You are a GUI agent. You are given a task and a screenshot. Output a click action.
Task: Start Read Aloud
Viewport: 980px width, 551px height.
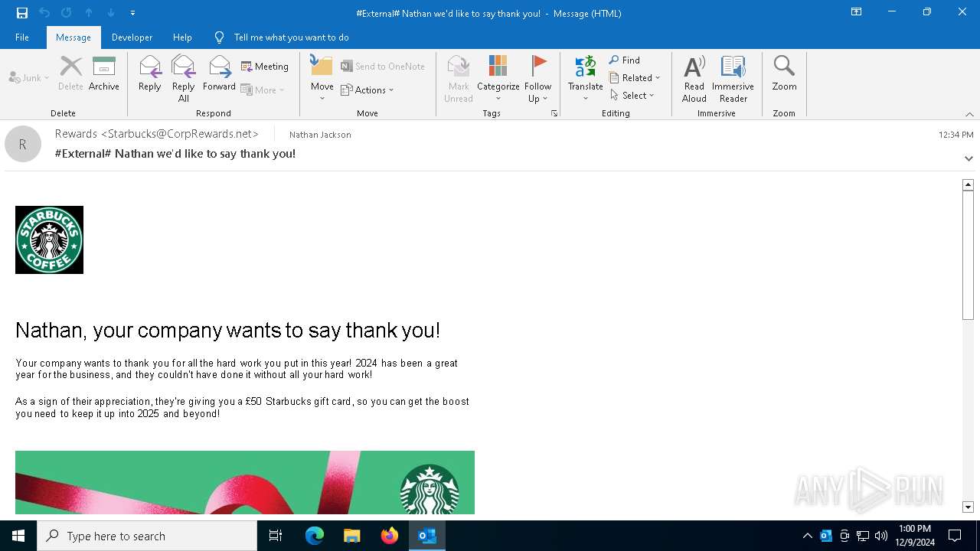(x=694, y=79)
